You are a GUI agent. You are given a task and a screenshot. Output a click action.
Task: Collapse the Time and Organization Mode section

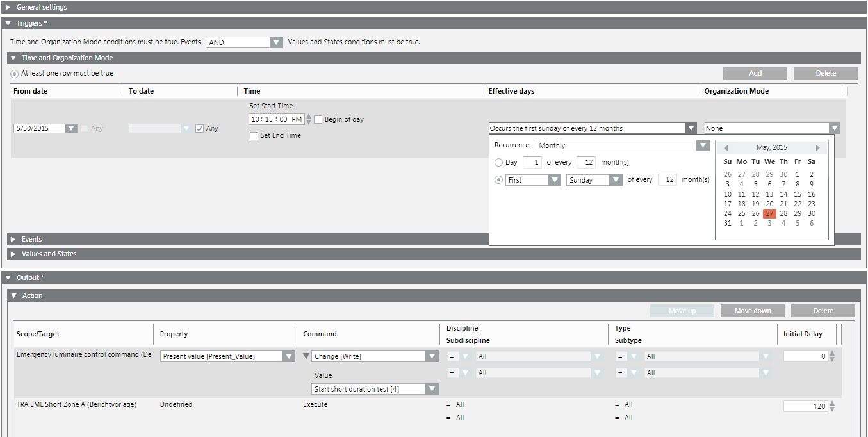pos(12,58)
